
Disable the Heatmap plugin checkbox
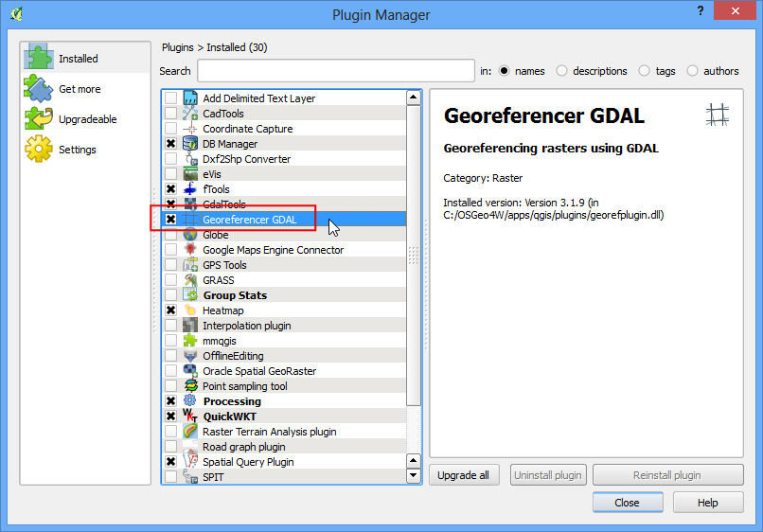170,310
